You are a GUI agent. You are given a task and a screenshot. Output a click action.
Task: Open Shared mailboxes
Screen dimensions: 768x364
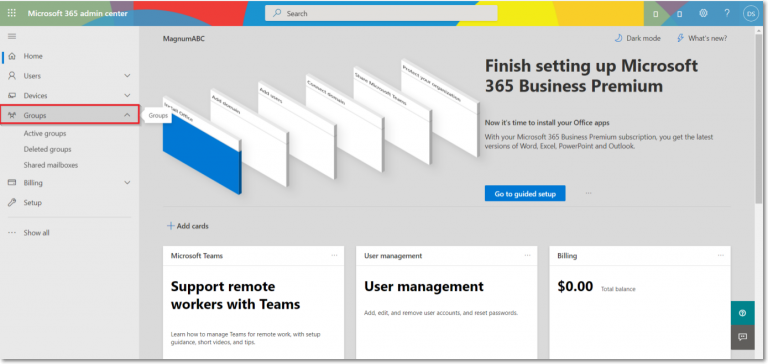50,165
